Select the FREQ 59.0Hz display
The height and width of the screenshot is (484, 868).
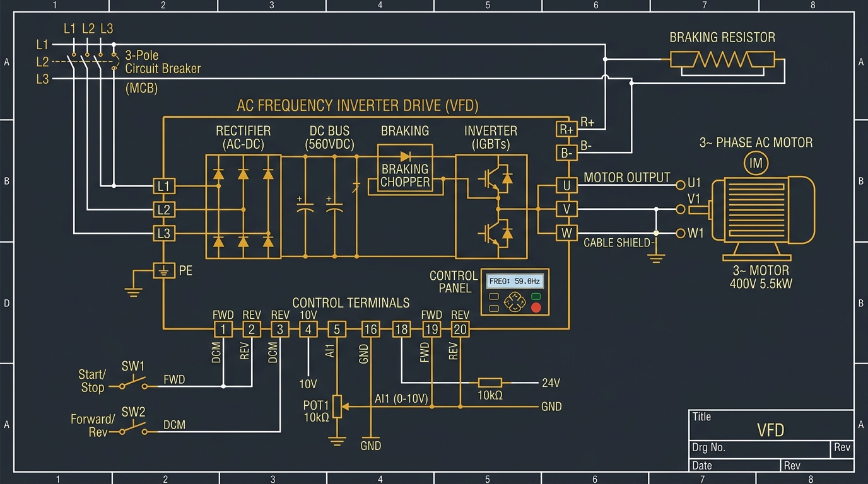(514, 281)
